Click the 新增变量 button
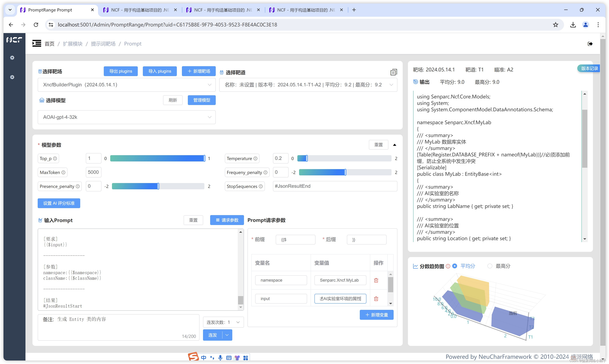This screenshot has width=609, height=364. point(377,315)
